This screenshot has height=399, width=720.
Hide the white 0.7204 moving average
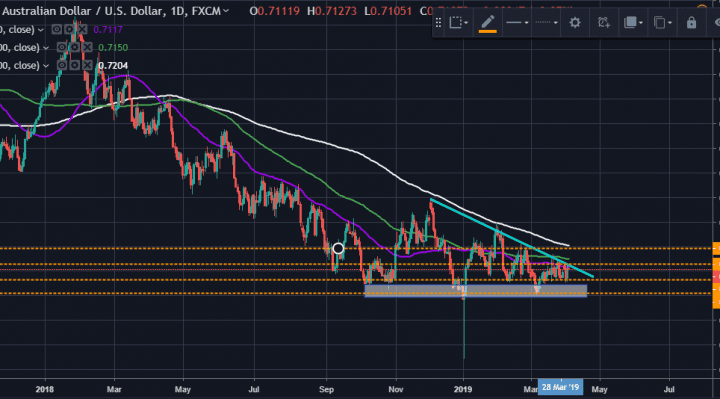[62, 65]
